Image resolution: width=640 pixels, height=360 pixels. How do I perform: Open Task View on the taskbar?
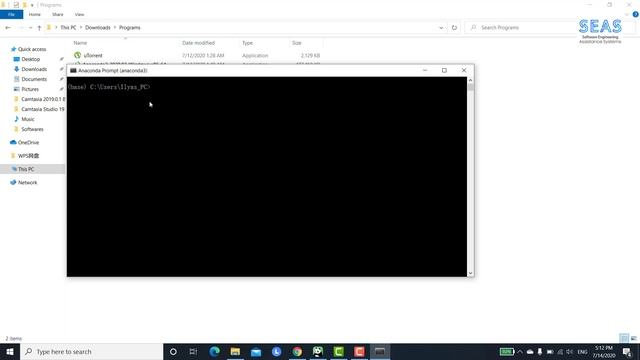coord(193,351)
